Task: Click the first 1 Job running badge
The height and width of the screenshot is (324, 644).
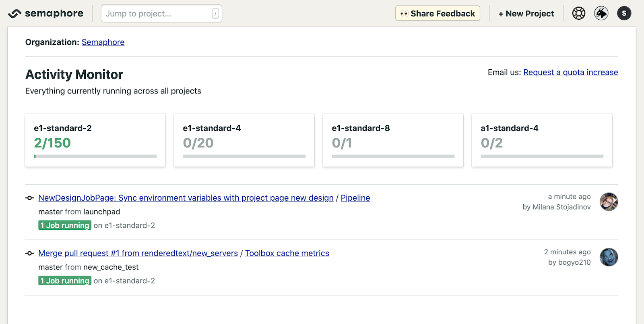Action: [65, 226]
